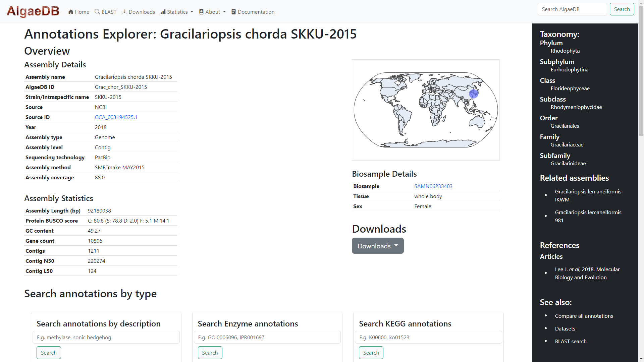This screenshot has width=644, height=362.
Task: Select assembly length value 92180038
Action: (x=99, y=210)
